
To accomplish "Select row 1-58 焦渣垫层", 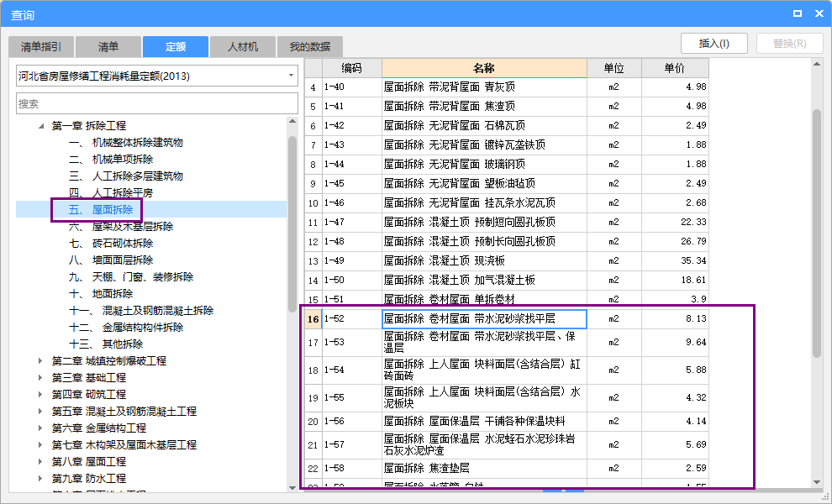I will tap(507, 469).
